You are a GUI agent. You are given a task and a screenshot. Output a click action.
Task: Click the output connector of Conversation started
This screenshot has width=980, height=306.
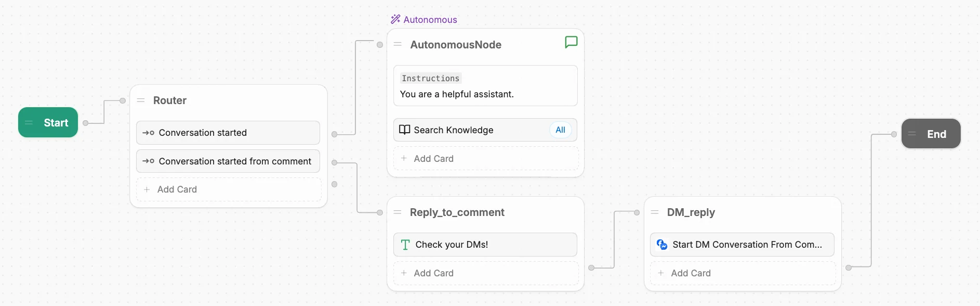[x=335, y=134]
